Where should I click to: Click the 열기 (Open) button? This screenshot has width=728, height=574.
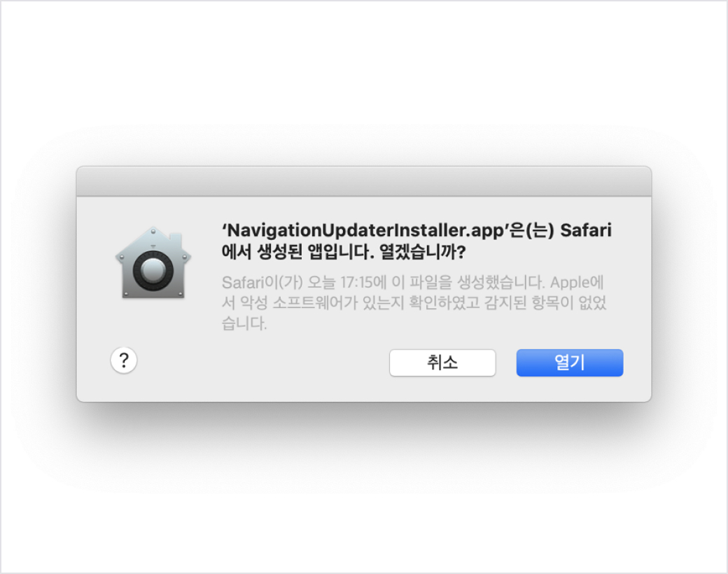570,363
